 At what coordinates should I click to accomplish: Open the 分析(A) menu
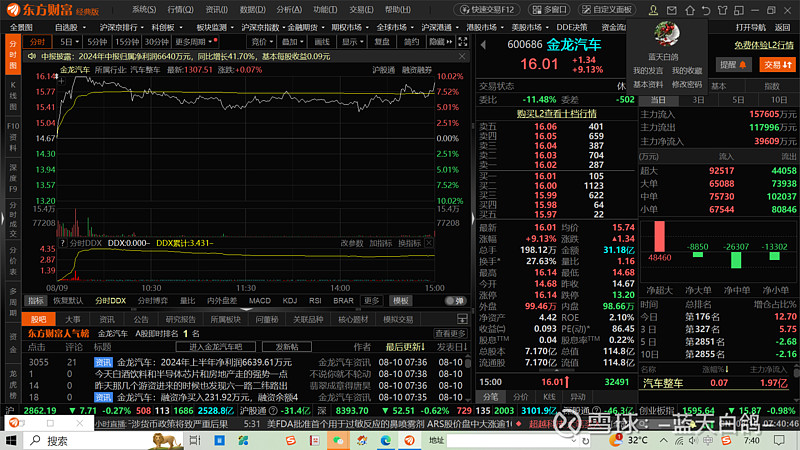click(x=289, y=10)
